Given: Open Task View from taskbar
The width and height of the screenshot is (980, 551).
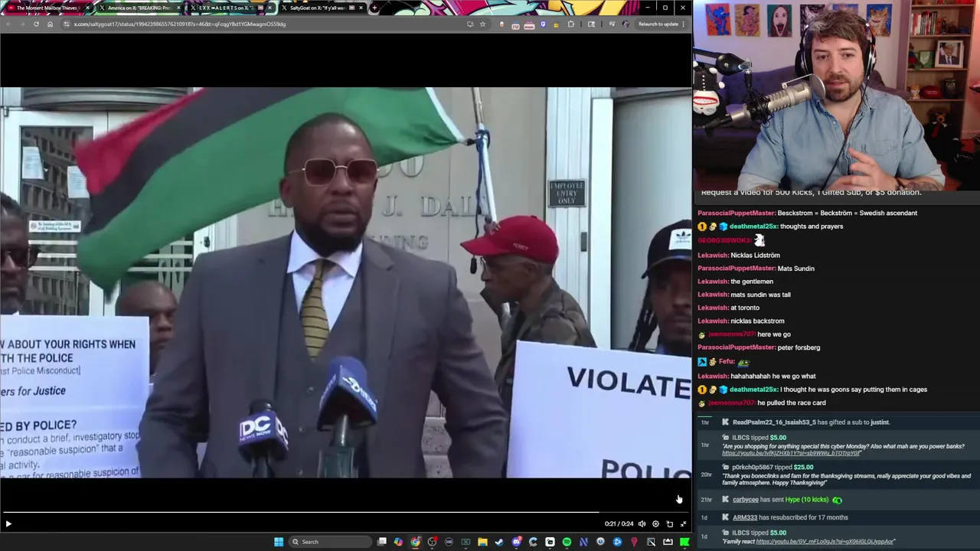Looking at the screenshot, I should point(381,542).
